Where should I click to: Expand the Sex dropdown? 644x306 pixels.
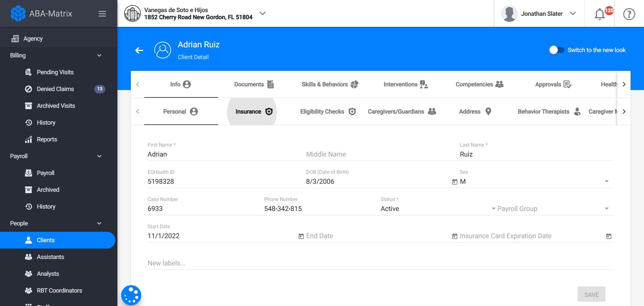point(606,181)
